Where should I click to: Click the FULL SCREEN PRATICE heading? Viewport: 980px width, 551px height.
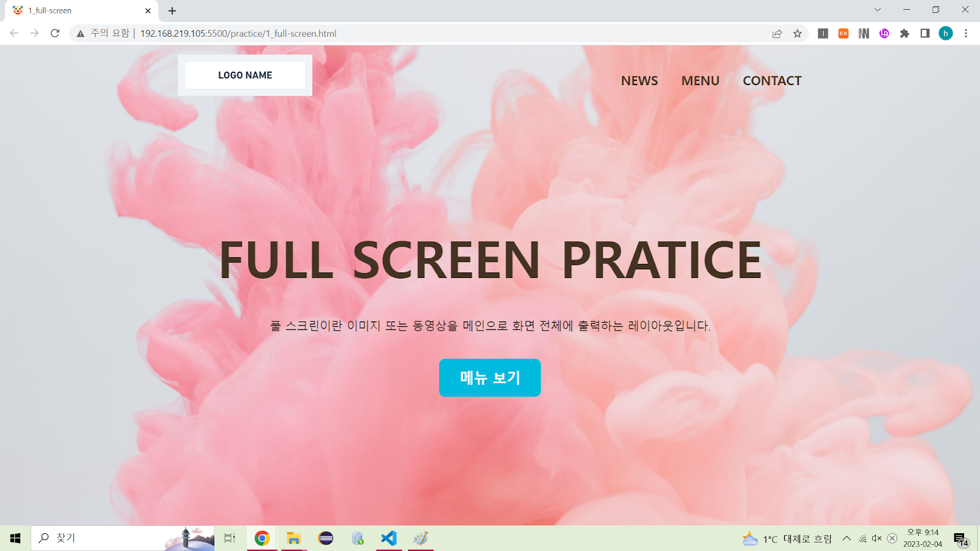(x=490, y=260)
